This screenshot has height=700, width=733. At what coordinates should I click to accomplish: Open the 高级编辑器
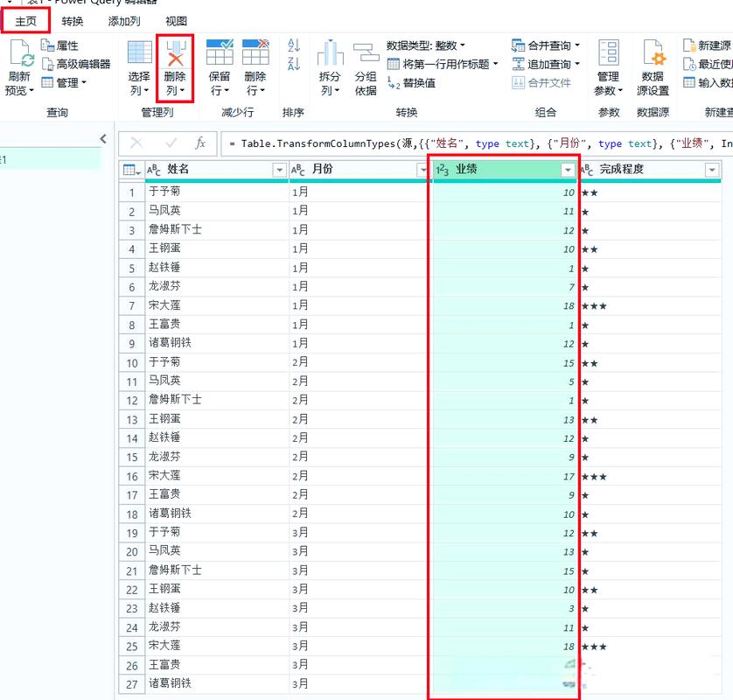[x=76, y=64]
